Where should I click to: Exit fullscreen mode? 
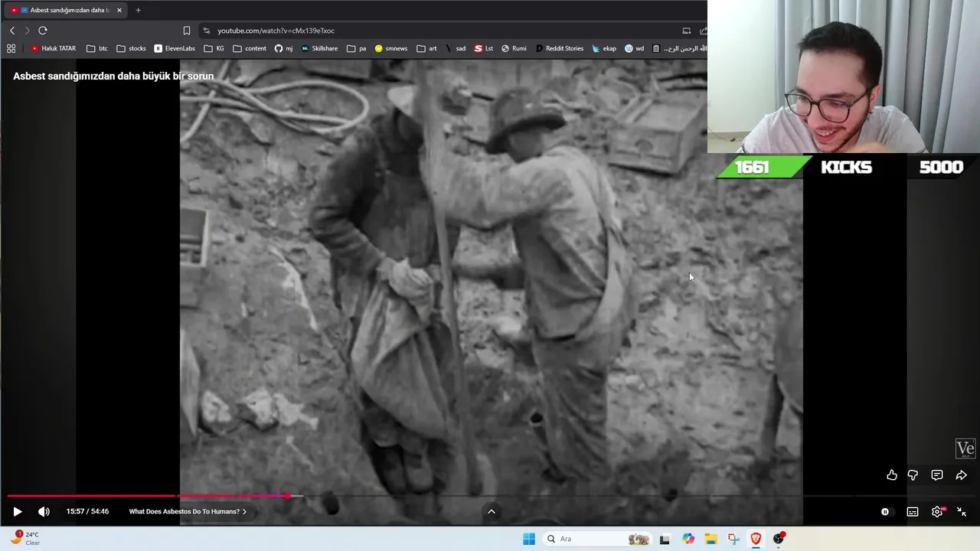pyautogui.click(x=962, y=512)
